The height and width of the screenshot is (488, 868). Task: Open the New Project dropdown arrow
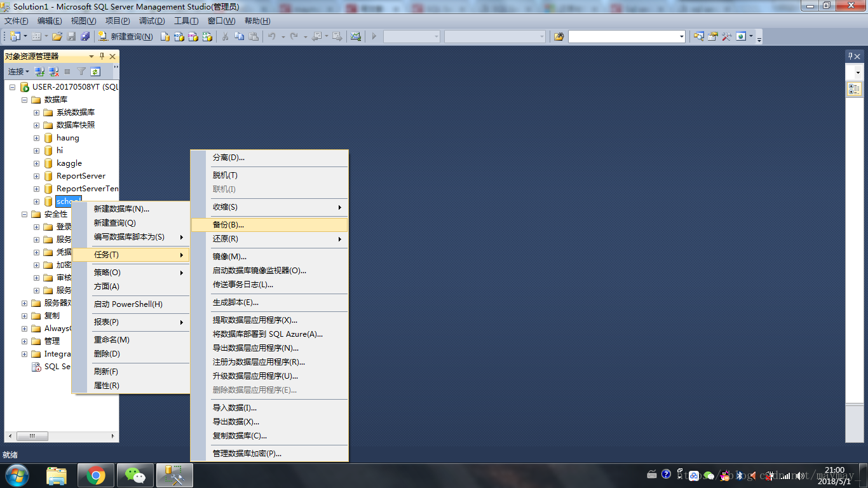tap(25, 36)
